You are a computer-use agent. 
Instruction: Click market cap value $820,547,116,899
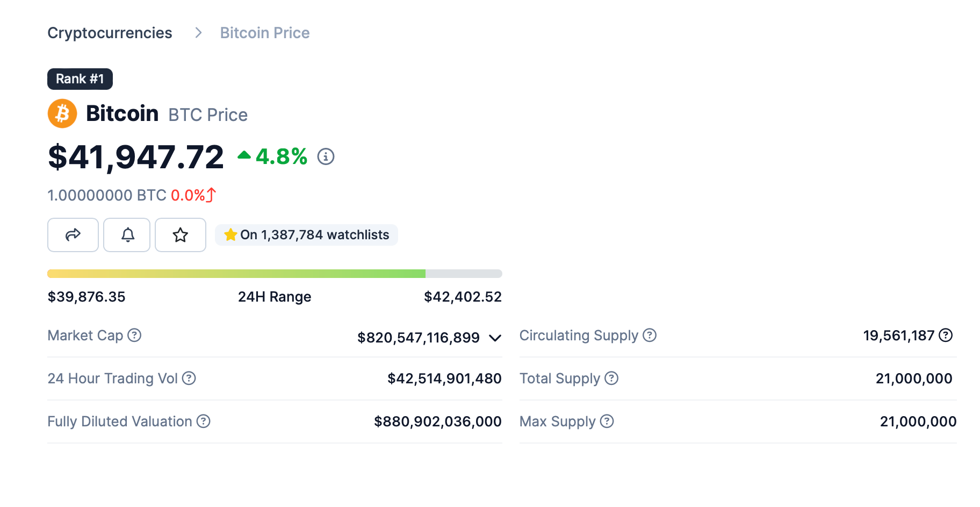[419, 338]
